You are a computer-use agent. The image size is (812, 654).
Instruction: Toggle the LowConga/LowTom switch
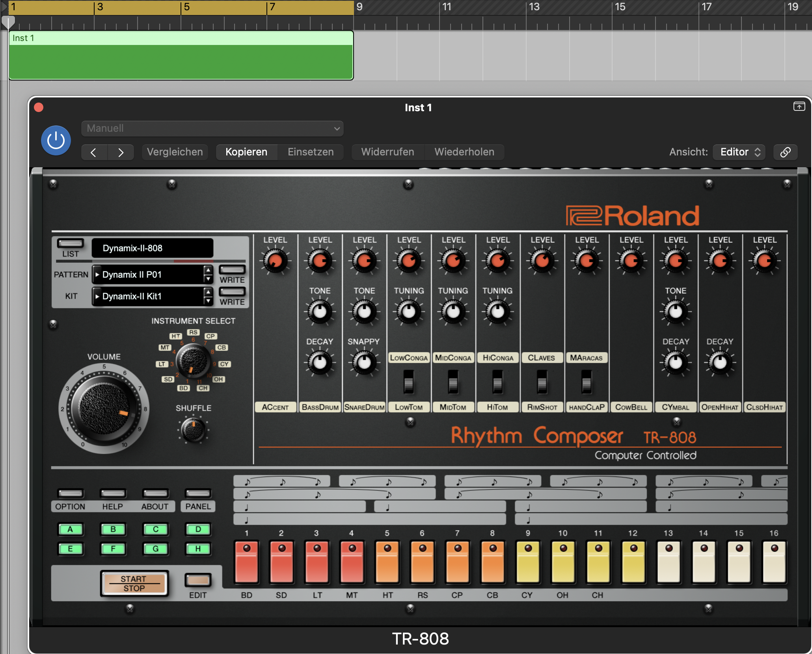coord(409,382)
